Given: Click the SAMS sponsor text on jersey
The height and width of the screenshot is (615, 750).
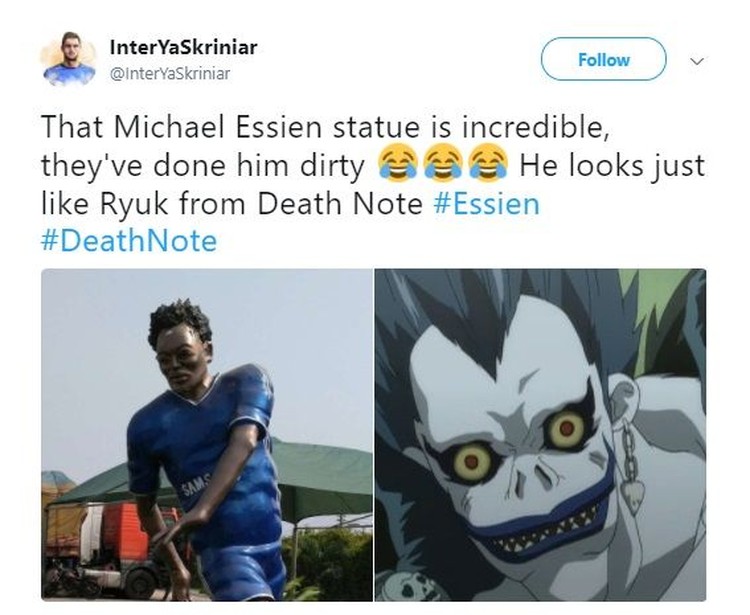Looking at the screenshot, I should tap(194, 484).
